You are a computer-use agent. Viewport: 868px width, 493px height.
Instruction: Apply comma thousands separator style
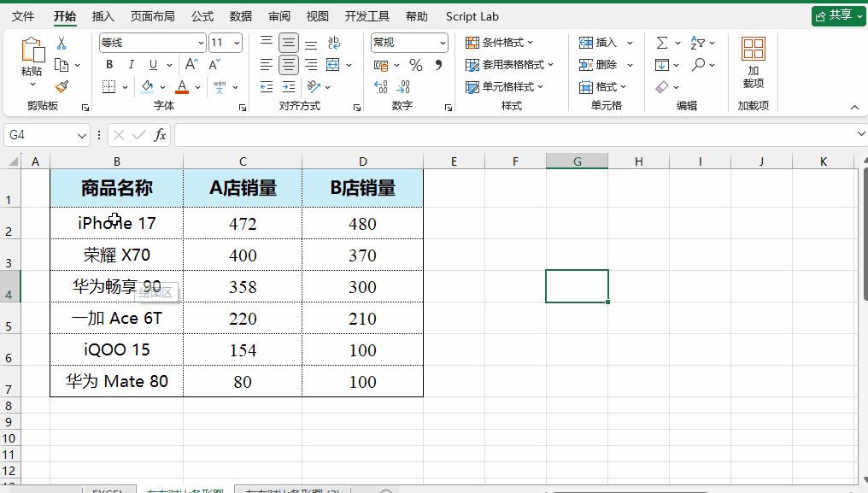(x=438, y=66)
